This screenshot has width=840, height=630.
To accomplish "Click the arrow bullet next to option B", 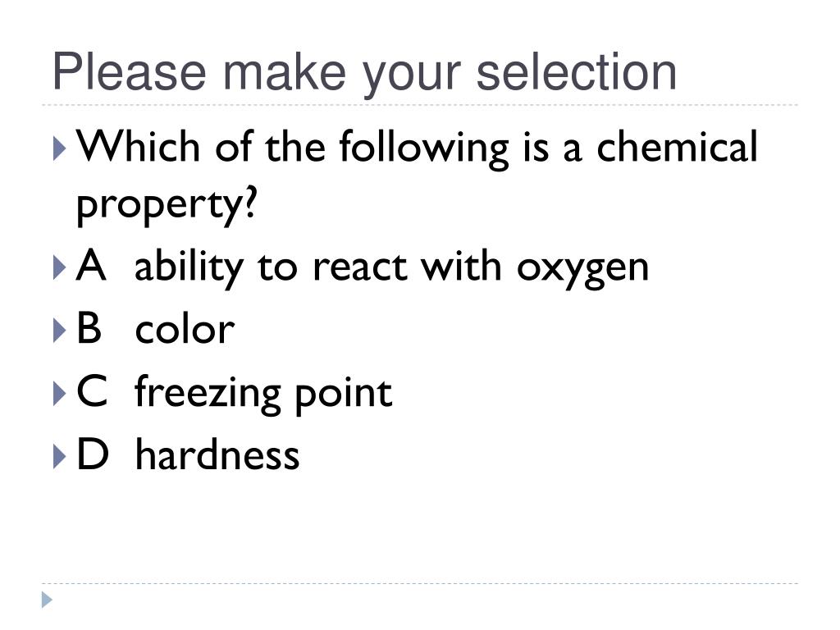I will (60, 330).
